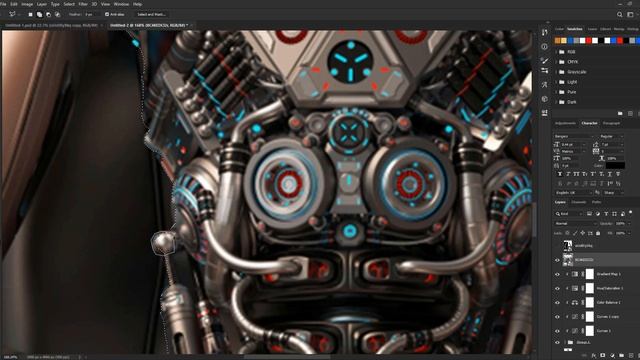Toggle Faux Italic text style

pyautogui.click(x=568, y=174)
